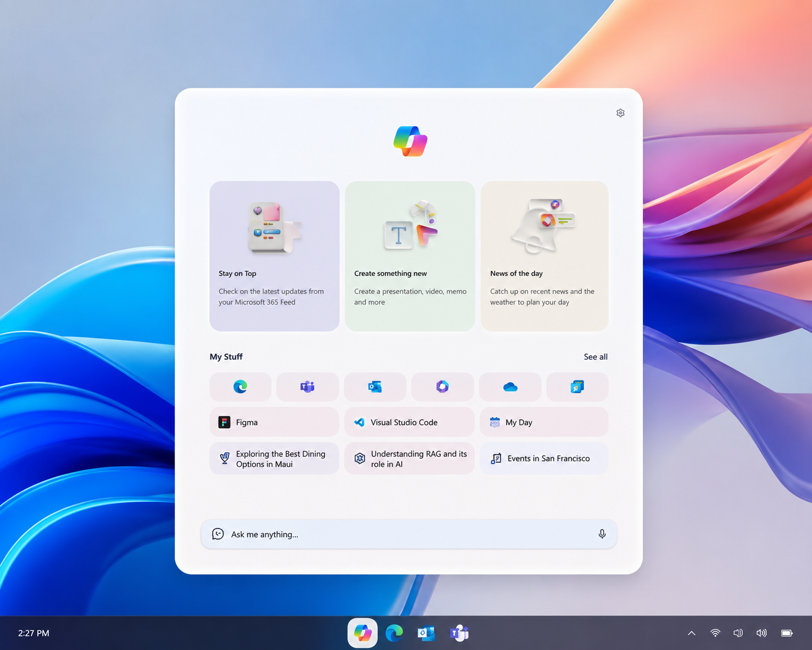This screenshot has width=812, height=650.
Task: Open the last blue app tile in My Stuff
Action: [577, 387]
